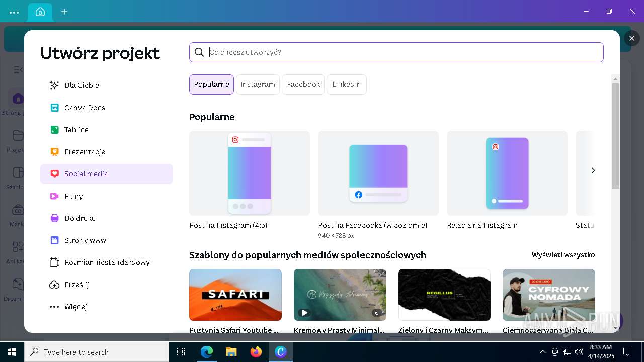644x362 pixels.
Task: Click the scrollbar down arrow
Action: [615, 328]
